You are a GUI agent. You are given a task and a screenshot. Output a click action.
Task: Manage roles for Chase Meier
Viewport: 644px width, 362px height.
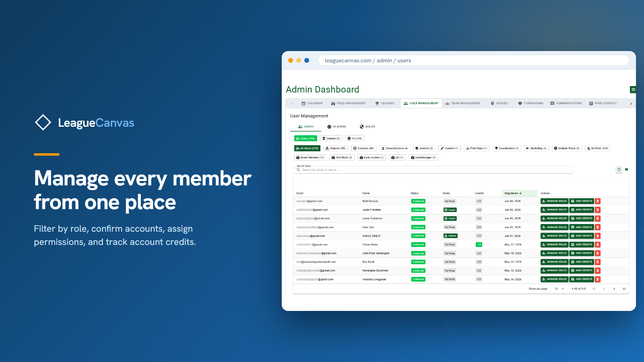coord(555,245)
